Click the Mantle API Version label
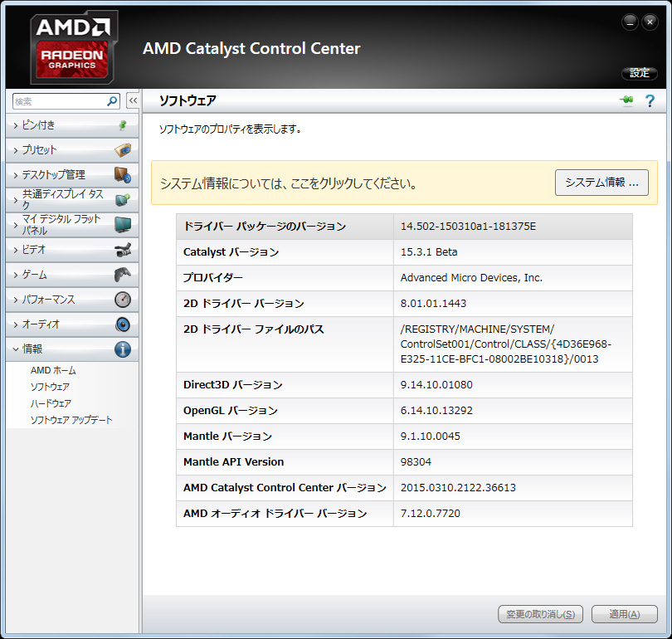 point(234,462)
